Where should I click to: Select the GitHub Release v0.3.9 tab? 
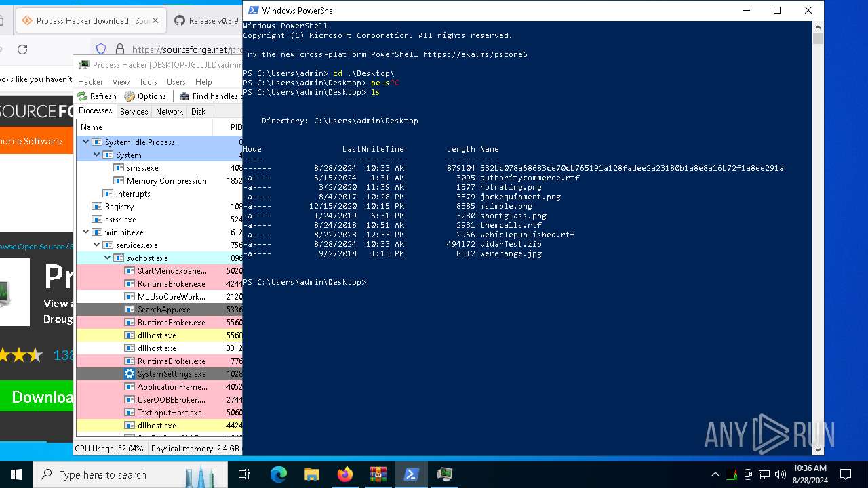pyautogui.click(x=206, y=21)
